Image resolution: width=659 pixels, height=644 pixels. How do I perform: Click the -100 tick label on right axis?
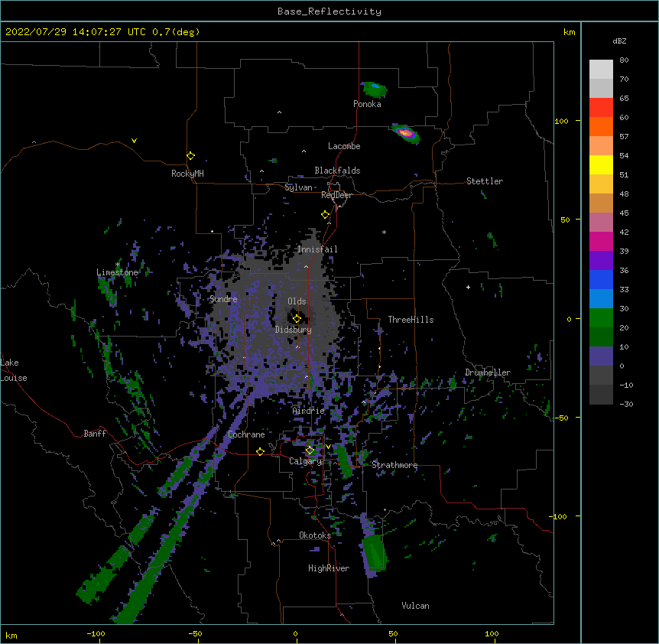click(x=558, y=516)
